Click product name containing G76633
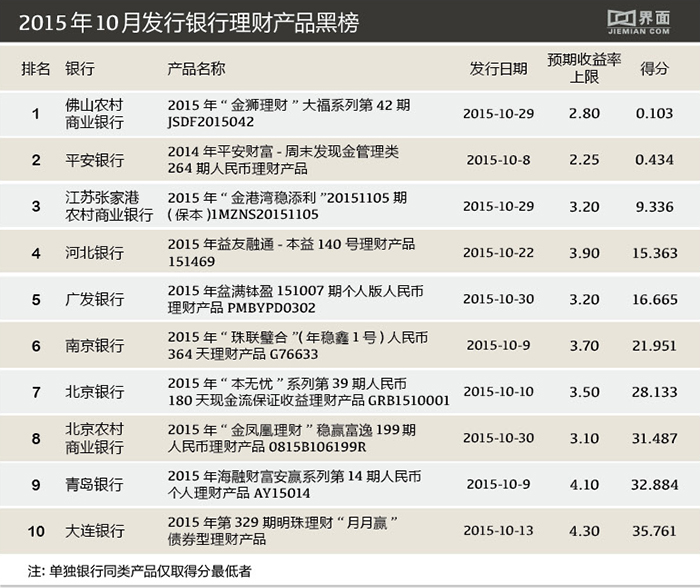Viewport: 700px width, 588px height. [x=298, y=346]
